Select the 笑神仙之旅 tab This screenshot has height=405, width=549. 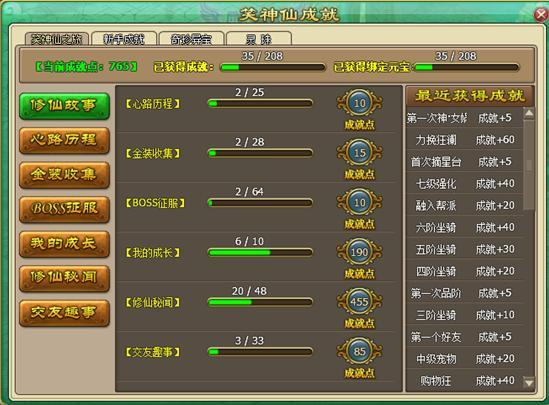[x=56, y=39]
